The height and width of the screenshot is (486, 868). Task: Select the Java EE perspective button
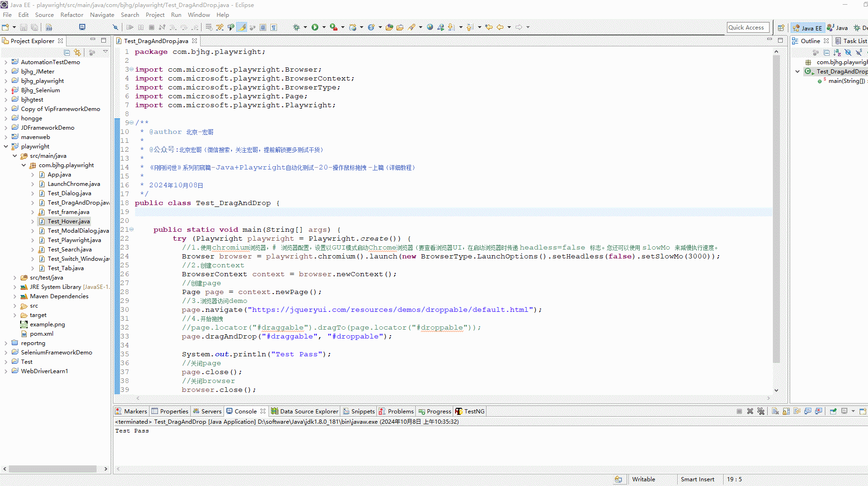tap(807, 28)
